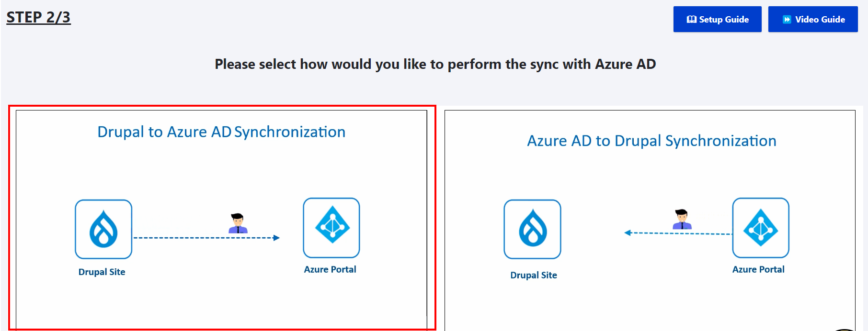Open the Video Guide button
This screenshot has width=868, height=331.
[x=812, y=20]
